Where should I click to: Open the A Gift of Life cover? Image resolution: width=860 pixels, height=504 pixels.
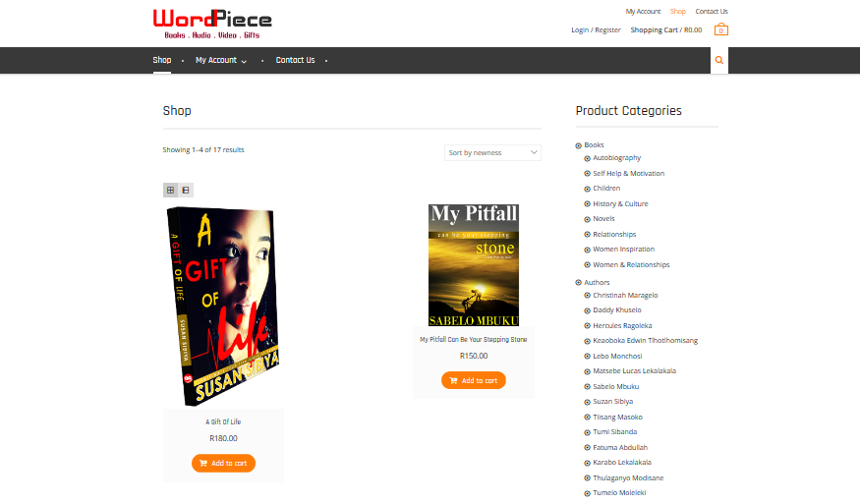pyautogui.click(x=223, y=306)
